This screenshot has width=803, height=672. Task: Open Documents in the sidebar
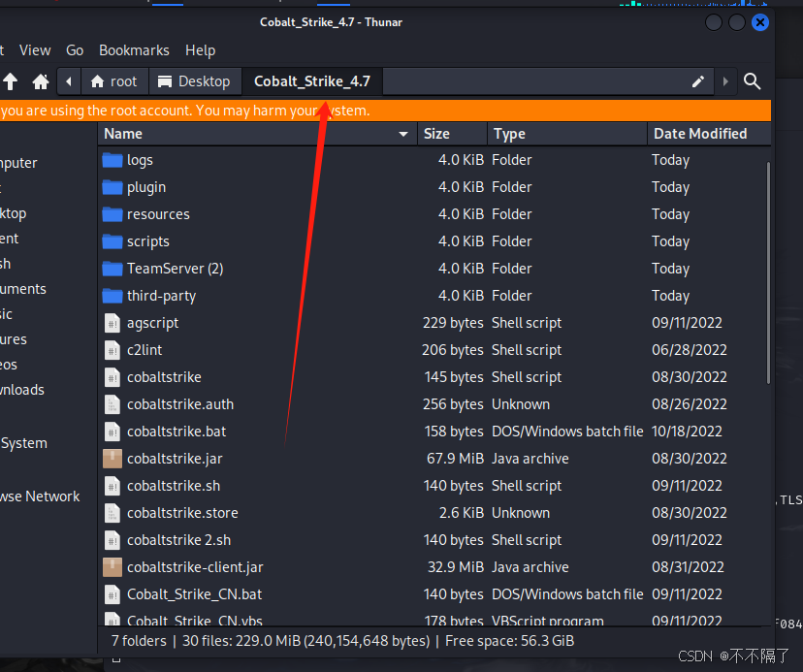(23, 289)
